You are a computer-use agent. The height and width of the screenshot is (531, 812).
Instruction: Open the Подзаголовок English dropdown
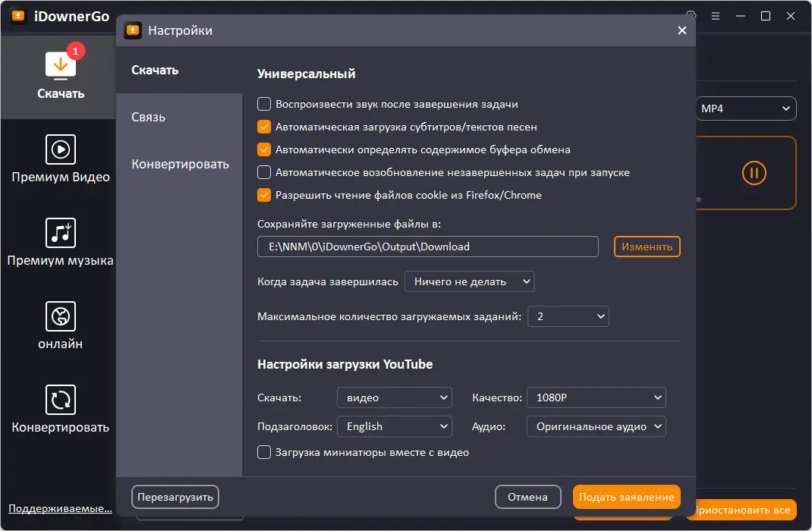point(394,426)
